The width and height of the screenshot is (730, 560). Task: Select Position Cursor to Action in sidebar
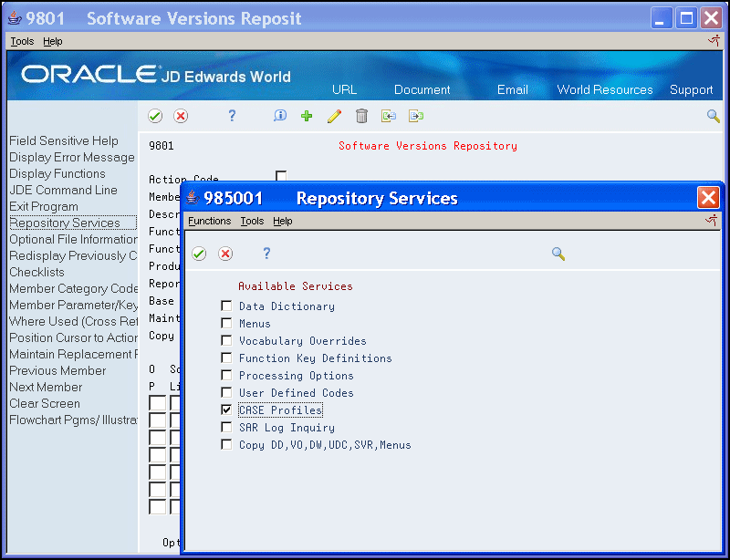[73, 337]
